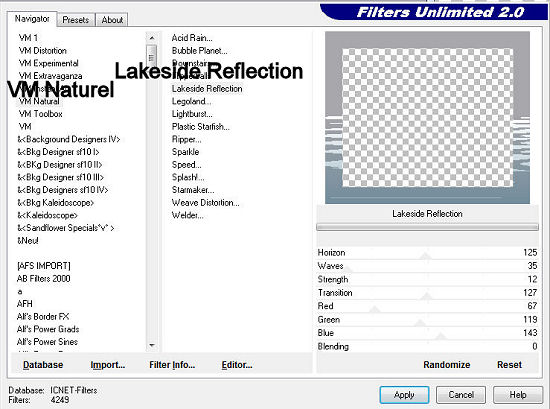
Task: Choose the Acid Rain... filter
Action: coord(192,38)
